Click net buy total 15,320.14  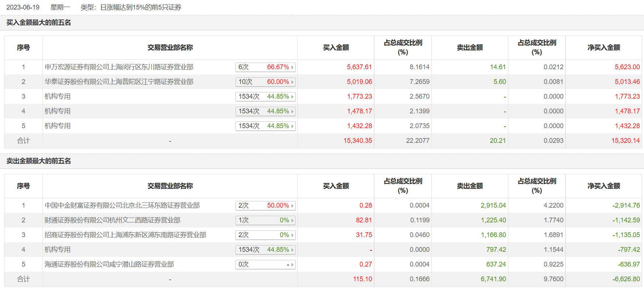(x=626, y=141)
